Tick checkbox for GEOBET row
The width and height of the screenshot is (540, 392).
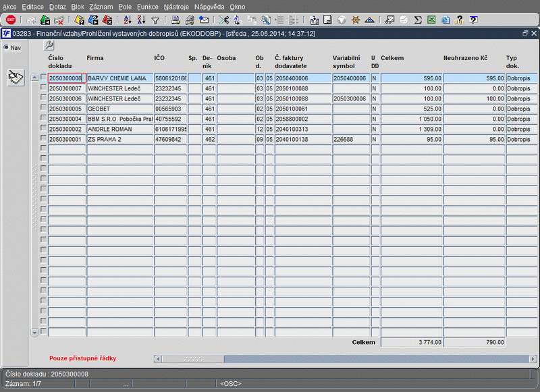coord(43,108)
